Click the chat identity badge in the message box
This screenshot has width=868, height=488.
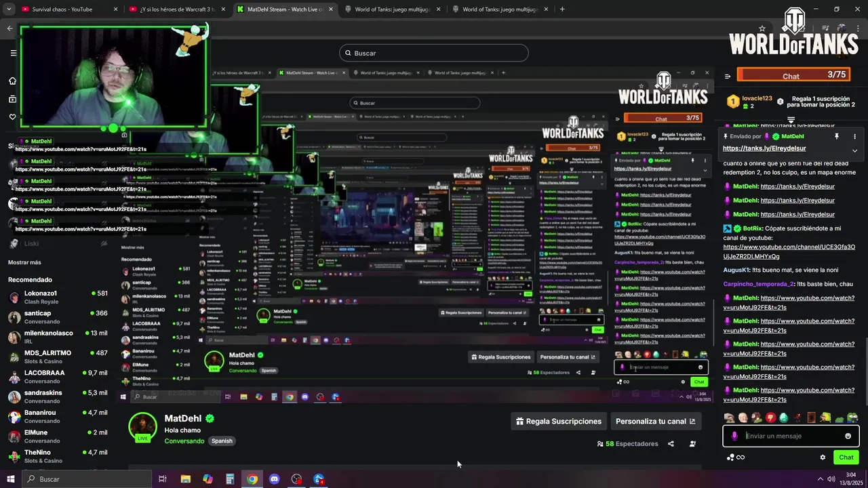pos(734,436)
